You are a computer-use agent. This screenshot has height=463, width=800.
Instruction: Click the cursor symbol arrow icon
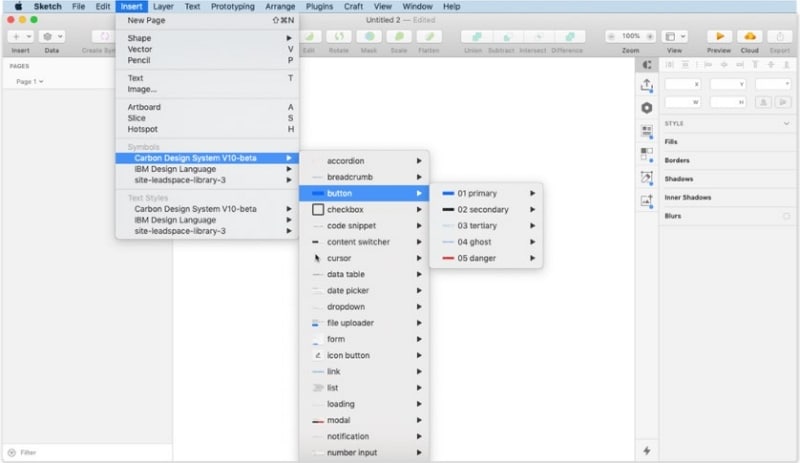(x=317, y=258)
